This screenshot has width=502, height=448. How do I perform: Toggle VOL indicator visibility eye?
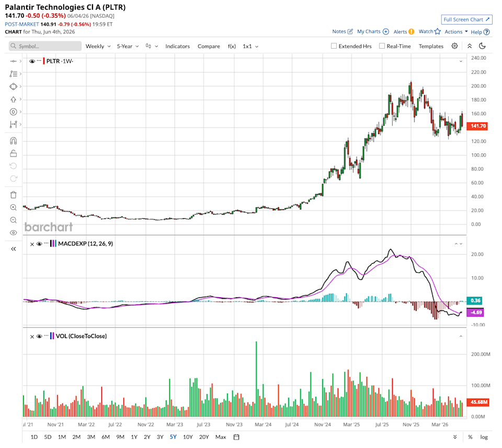(x=39, y=336)
